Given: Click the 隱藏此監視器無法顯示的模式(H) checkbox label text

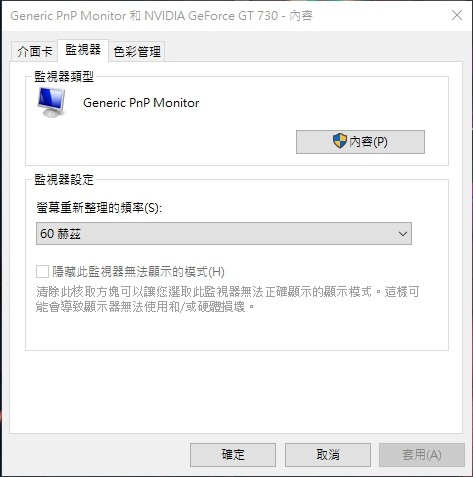Looking at the screenshot, I should tap(138, 272).
